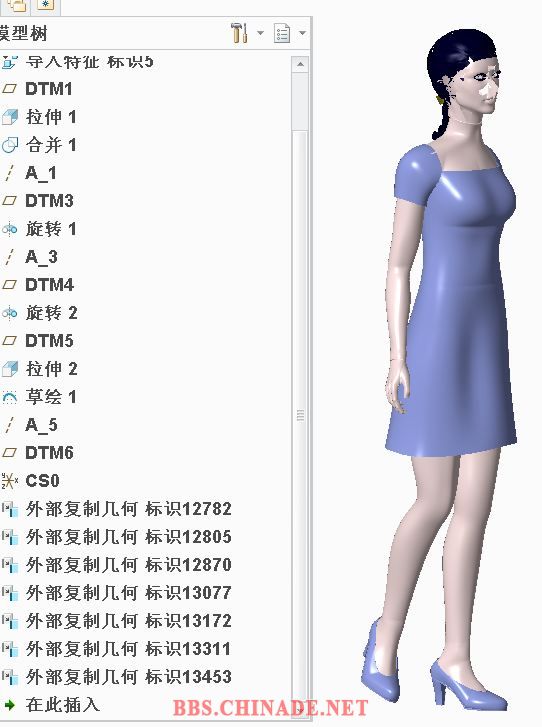Select 旋转 1 feature label
This screenshot has height=727, width=542.
pos(51,229)
